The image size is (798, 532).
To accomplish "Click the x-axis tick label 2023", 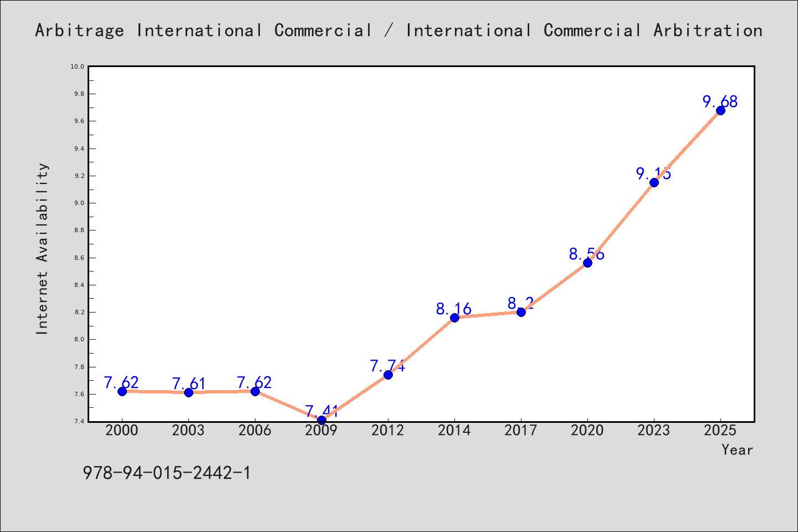I will (654, 431).
